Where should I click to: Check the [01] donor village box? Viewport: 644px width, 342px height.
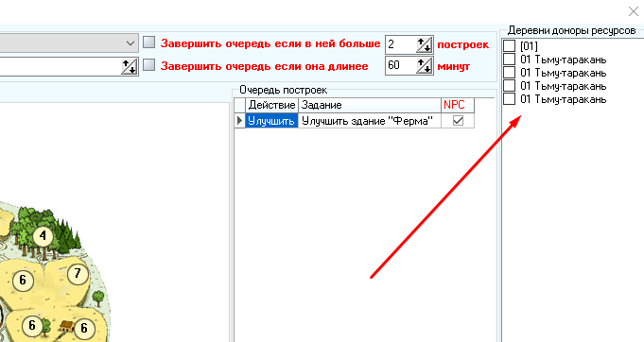510,45
